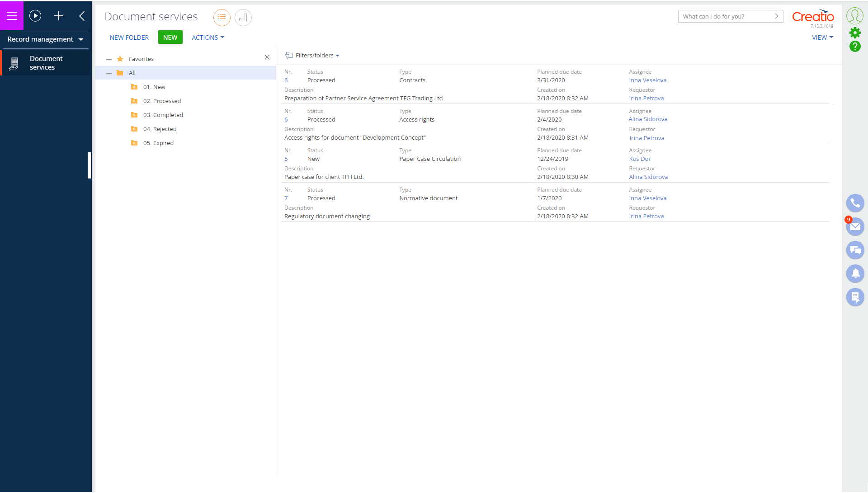Click the quick add plus icon

pos(59,16)
